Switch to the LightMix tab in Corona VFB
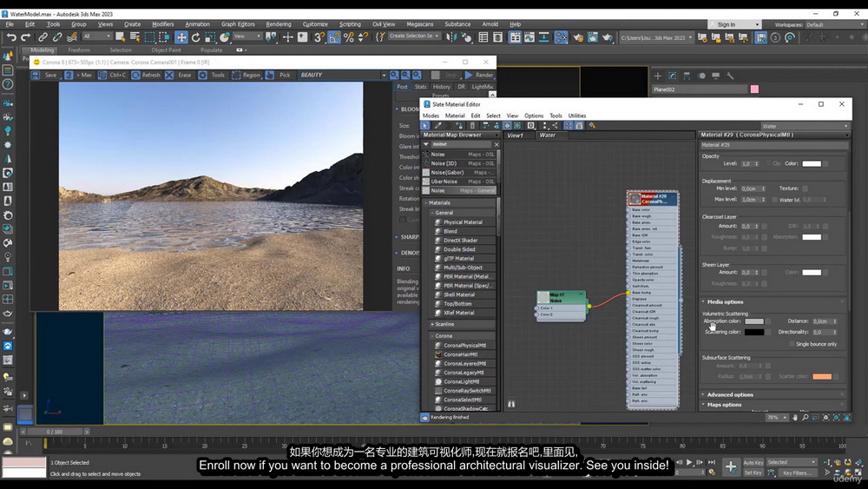Viewport: 868px width, 489px height. [482, 87]
